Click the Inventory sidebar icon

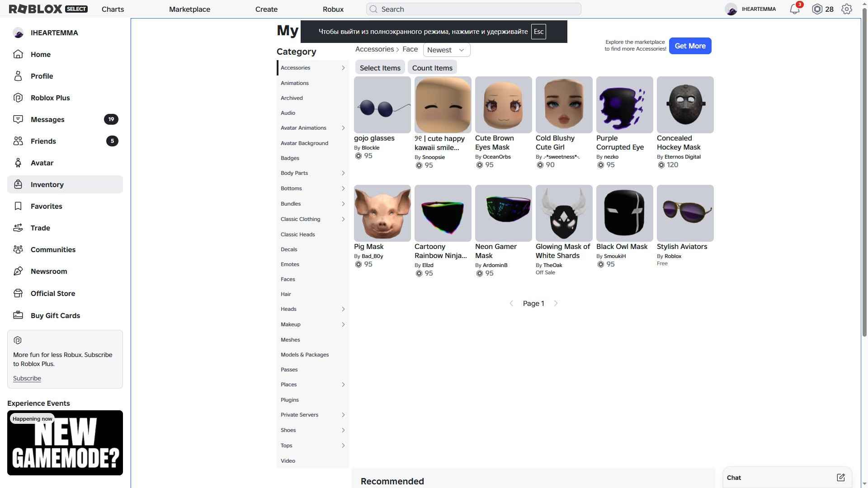tap(18, 184)
